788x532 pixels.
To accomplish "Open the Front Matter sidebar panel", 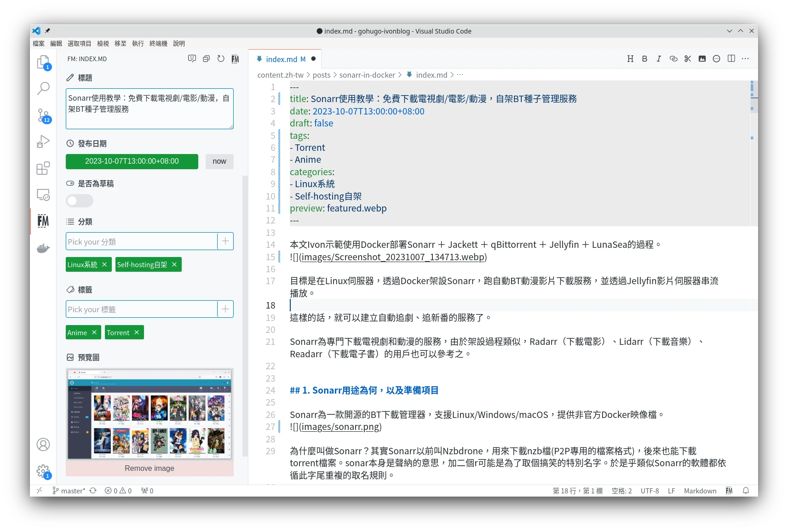I will (43, 221).
